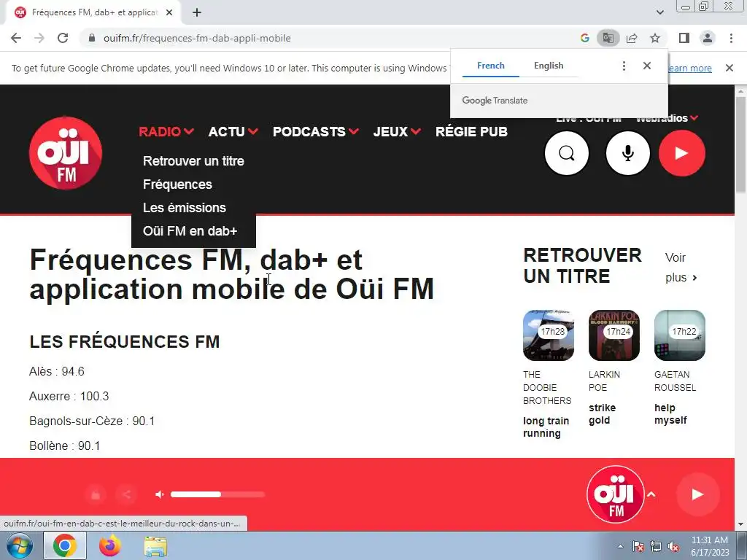
Task: Open translate popup options menu
Action: click(624, 66)
